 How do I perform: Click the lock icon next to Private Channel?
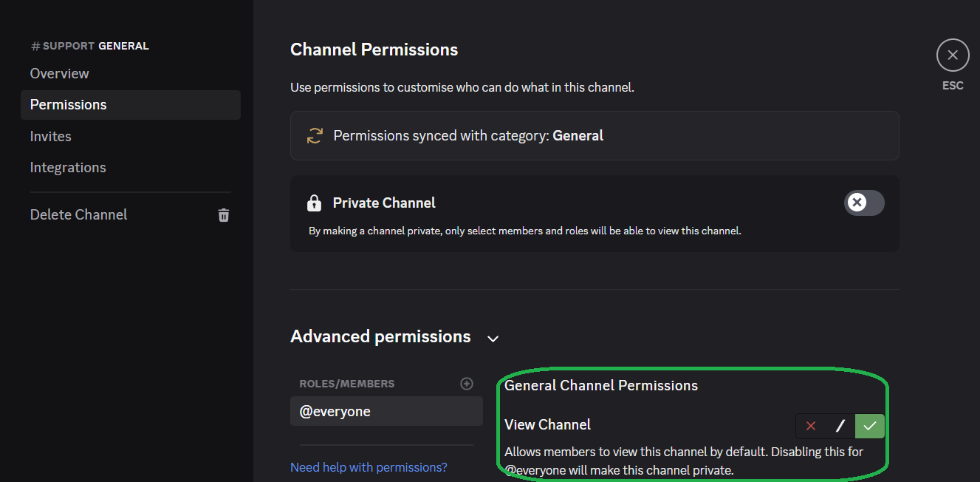tap(314, 202)
